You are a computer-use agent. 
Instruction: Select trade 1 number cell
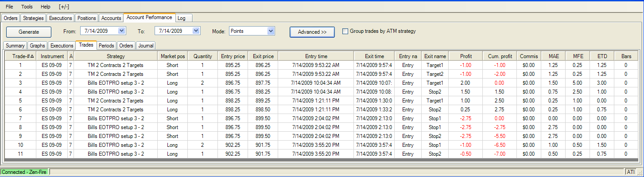tap(20, 65)
